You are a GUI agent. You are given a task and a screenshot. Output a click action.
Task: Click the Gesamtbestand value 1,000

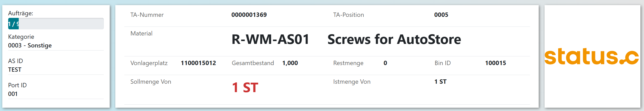pyautogui.click(x=290, y=63)
